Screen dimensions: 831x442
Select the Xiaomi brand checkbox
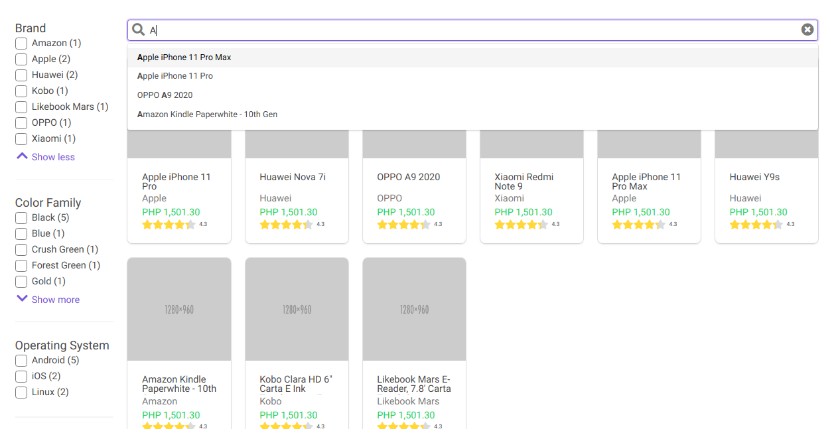[21, 139]
